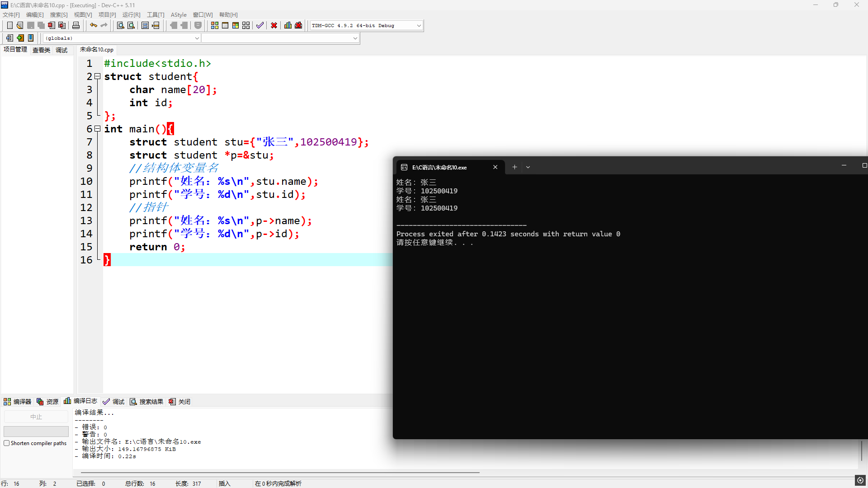Open console tab list dropdown chevron
Screen dimensions: 868x488
[528, 167]
